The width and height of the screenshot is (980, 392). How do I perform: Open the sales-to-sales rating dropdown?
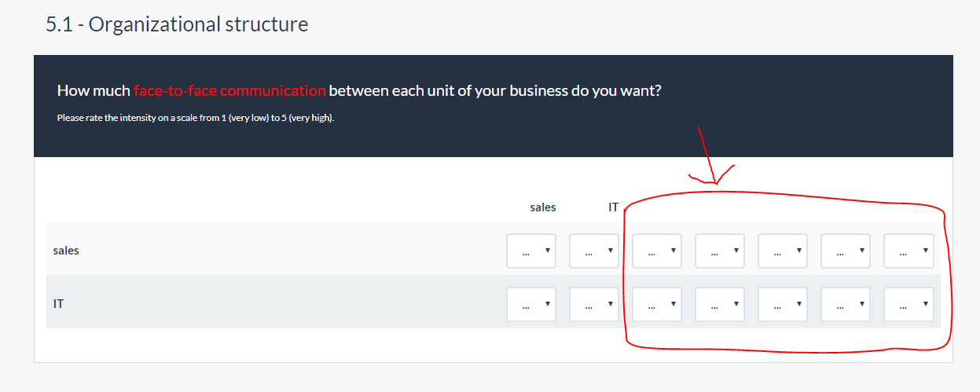pyautogui.click(x=531, y=251)
